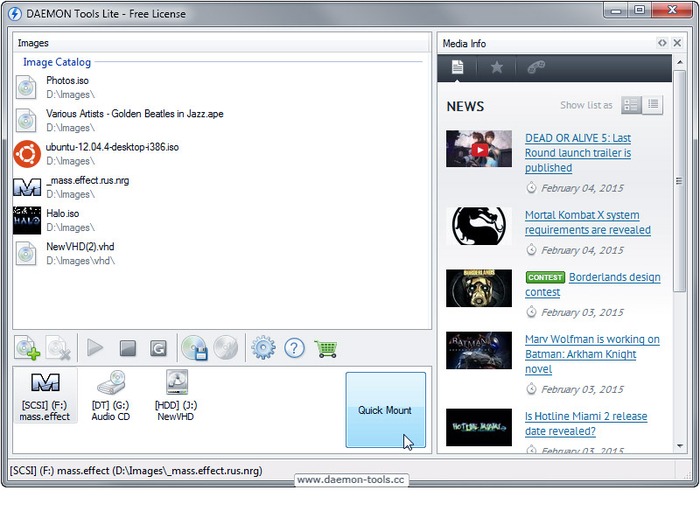Image resolution: width=700 pixels, height=525 pixels.
Task: Open Help question mark icon
Action: coord(294,348)
